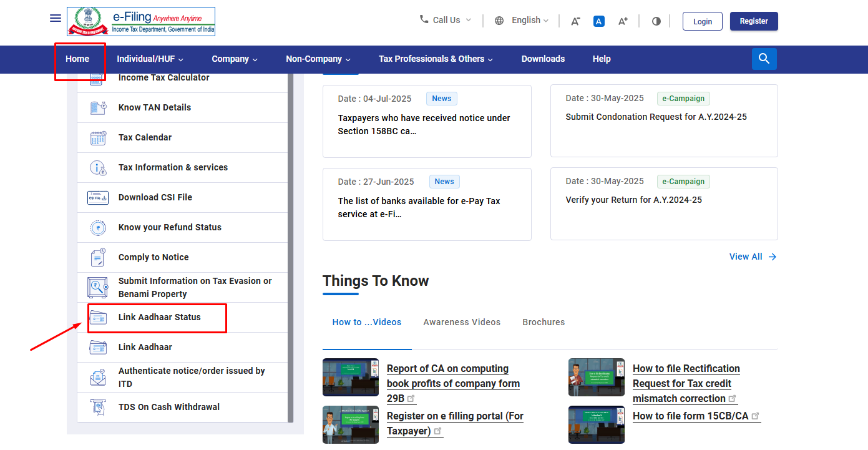Viewport: 868px width, 450px height.
Task: Open the English language dropdown
Action: tap(522, 21)
